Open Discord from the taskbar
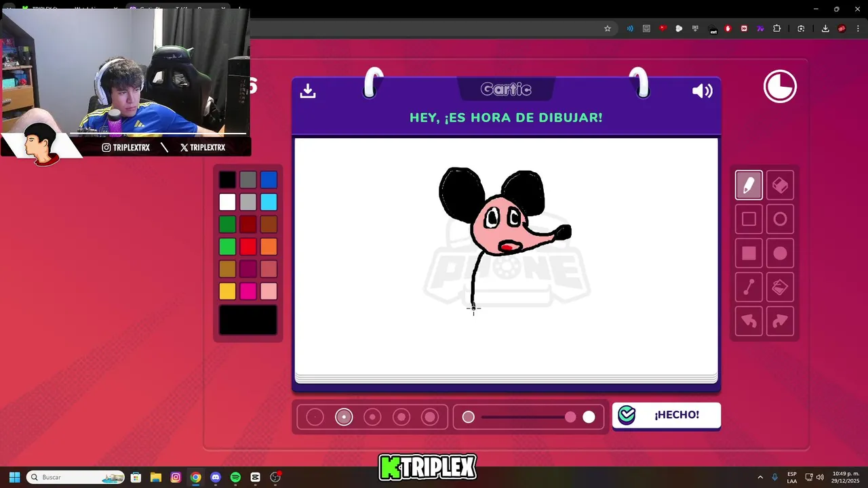The image size is (868, 488). pos(216,477)
